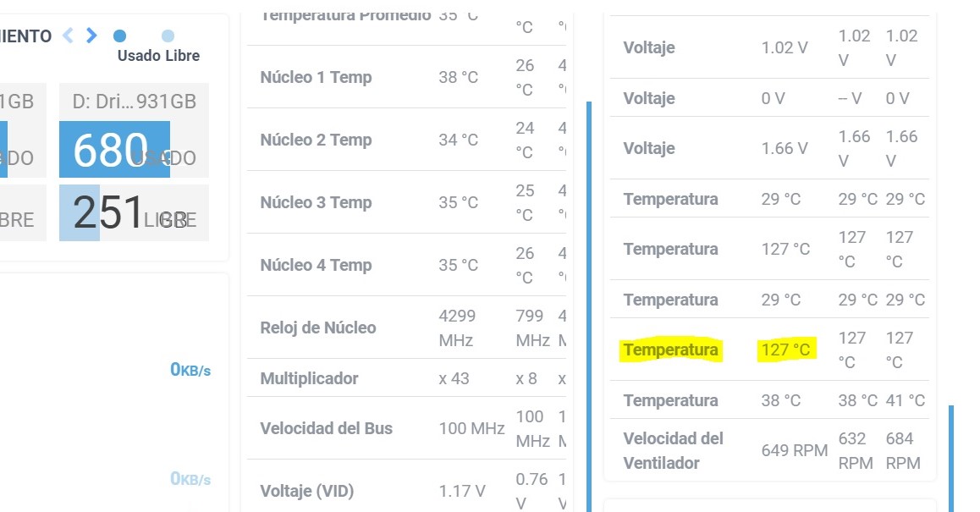980x512 pixels.
Task: Click the left chevron previous arrow
Action: click(69, 36)
